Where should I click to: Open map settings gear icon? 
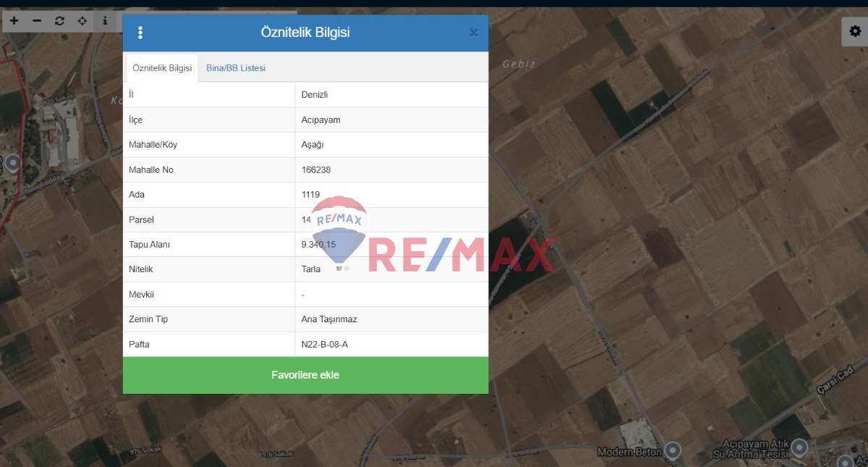tap(855, 31)
